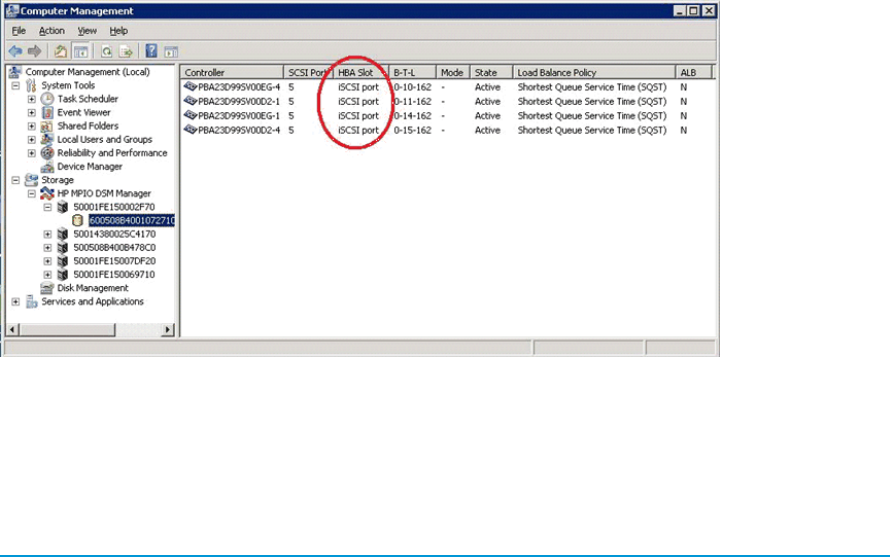
Task: Minimize the Computer Management window
Action: tap(679, 11)
